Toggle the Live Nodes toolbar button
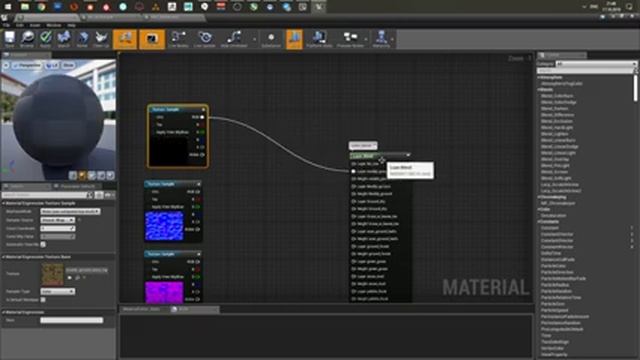640x360 pixels. [x=178, y=39]
